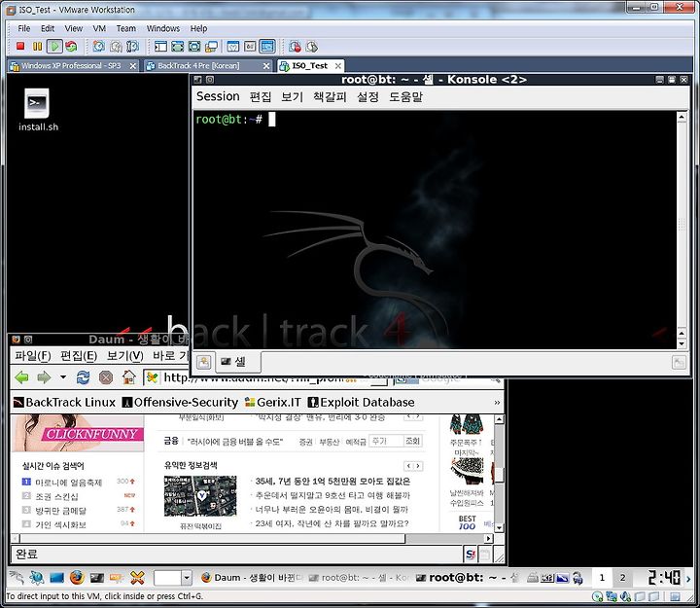Screen dimensions: 700x608
Task: Launch Firefox from the KDE panel
Action: 77,577
